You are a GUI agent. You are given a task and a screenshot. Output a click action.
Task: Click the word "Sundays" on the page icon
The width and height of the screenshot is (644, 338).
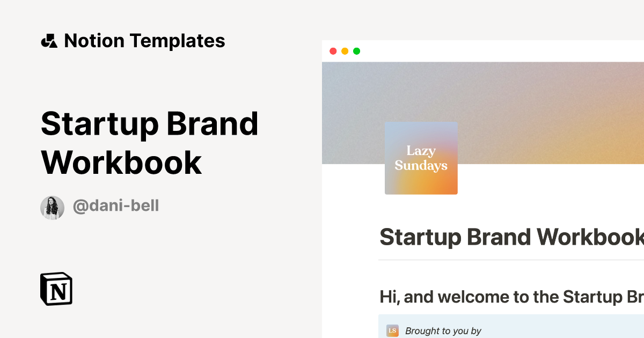(421, 166)
